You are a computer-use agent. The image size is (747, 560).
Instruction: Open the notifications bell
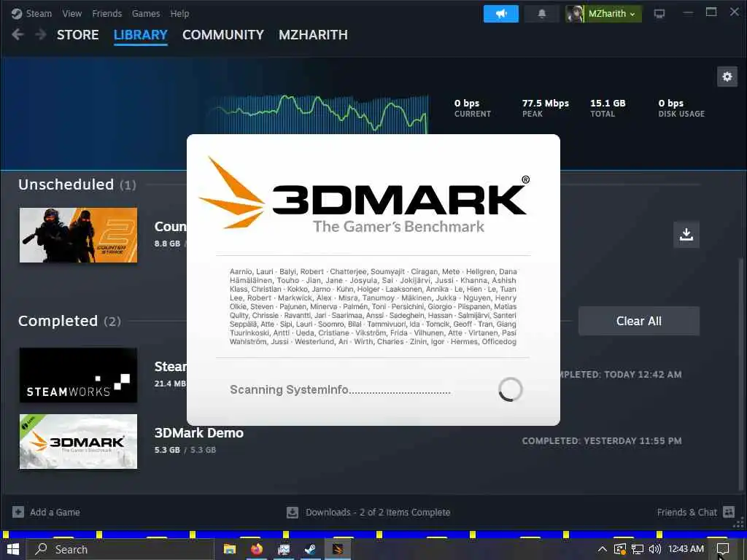point(542,14)
